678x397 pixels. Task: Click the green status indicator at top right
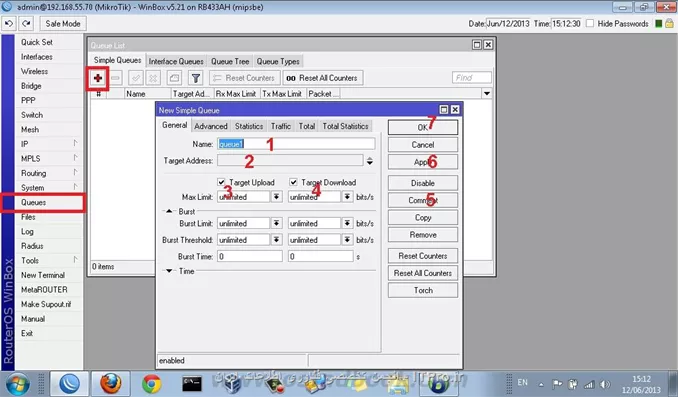coord(659,23)
